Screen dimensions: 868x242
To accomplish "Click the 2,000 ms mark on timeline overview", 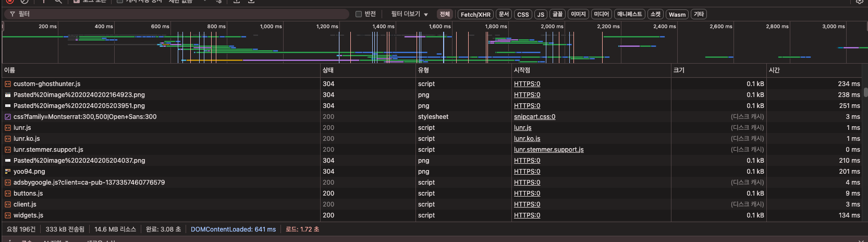I will [552, 27].
